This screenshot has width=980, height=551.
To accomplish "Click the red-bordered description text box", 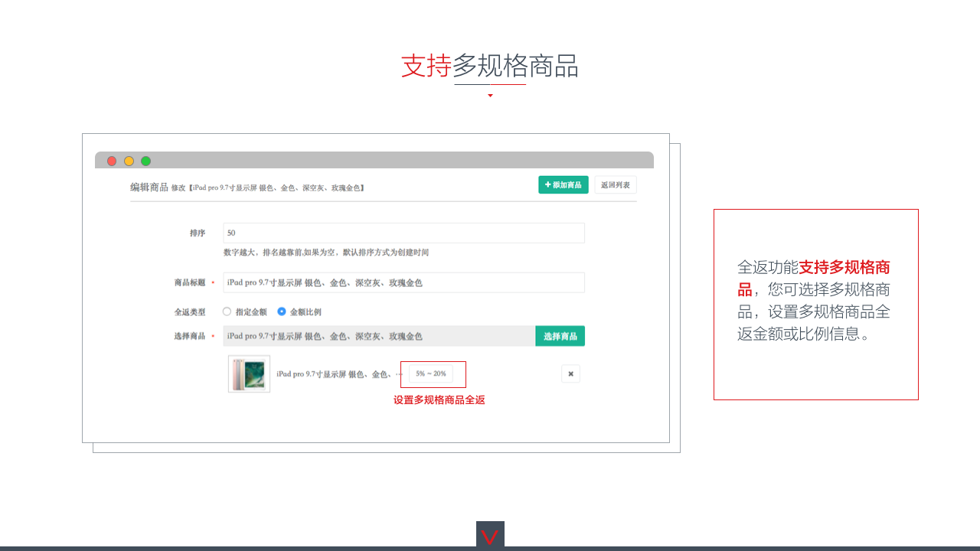I will pos(815,304).
